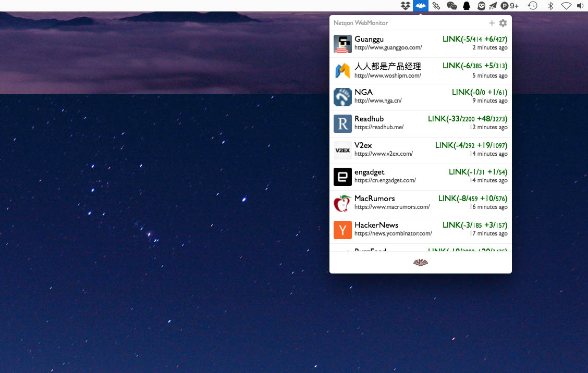588x373 pixels.
Task: Click LINK(-6/385 +5/313) status text
Action: pos(475,66)
